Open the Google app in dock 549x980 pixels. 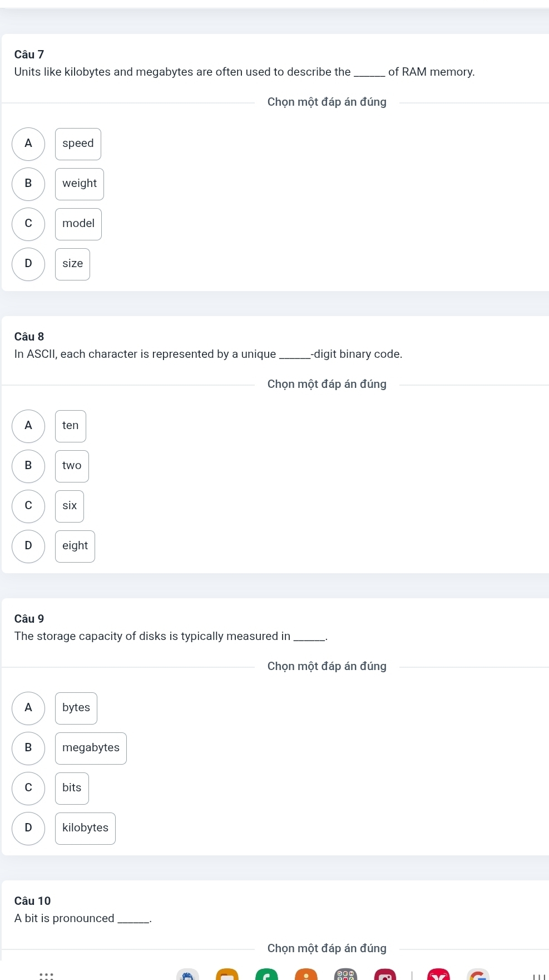(478, 974)
